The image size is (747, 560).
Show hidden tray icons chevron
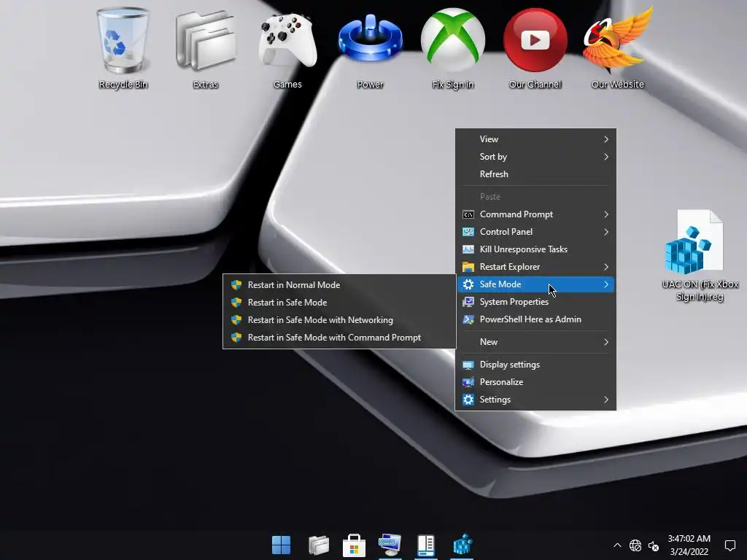(617, 545)
